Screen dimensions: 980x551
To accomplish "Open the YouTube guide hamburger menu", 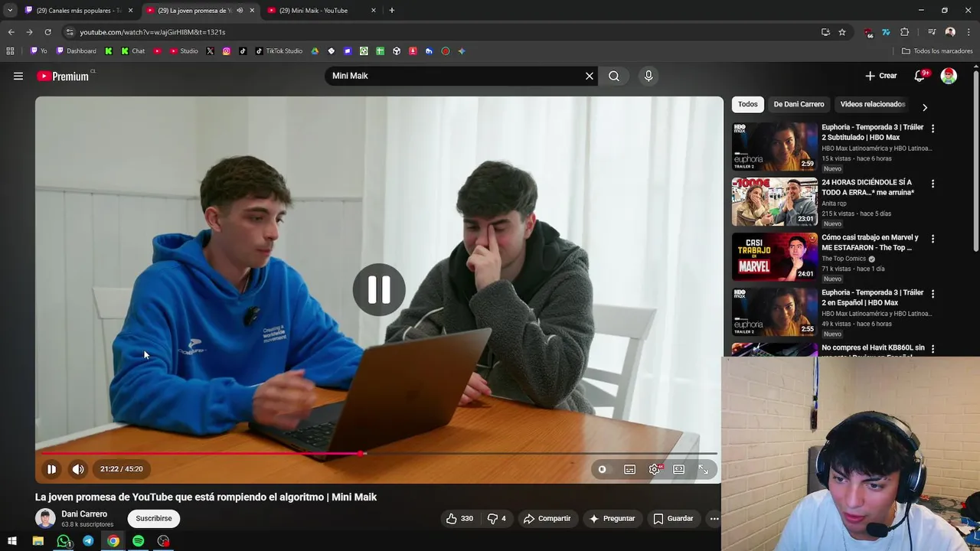I will [x=18, y=76].
